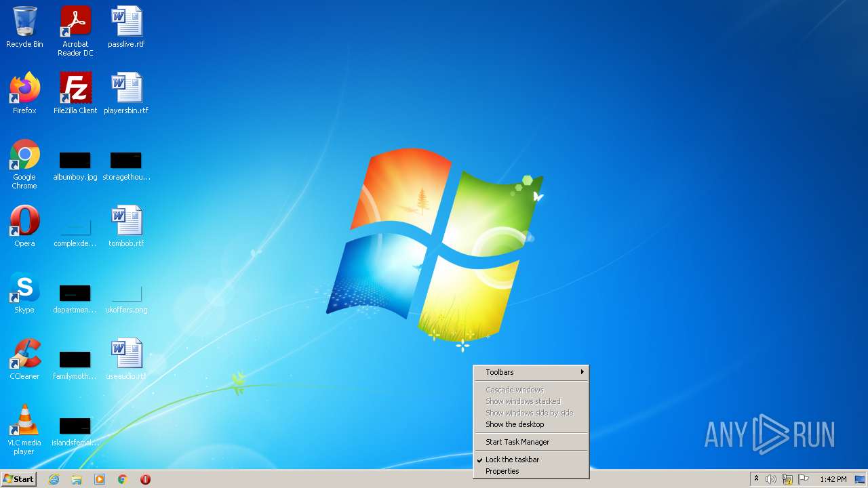
Task: Click Start Task Manager in context menu
Action: coord(531,442)
